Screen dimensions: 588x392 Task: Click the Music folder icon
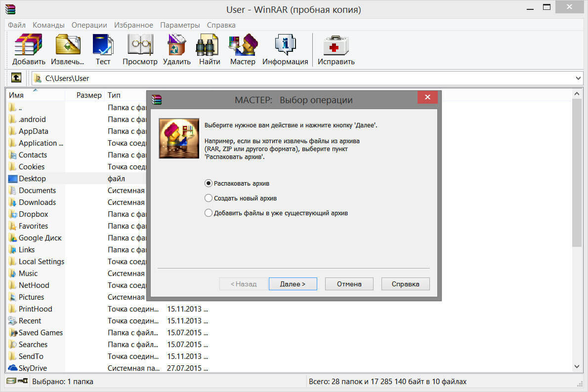tap(13, 274)
